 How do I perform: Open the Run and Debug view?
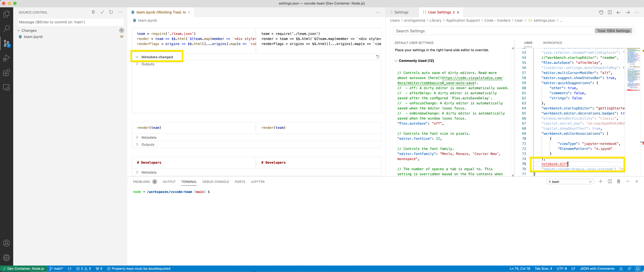click(x=6, y=58)
